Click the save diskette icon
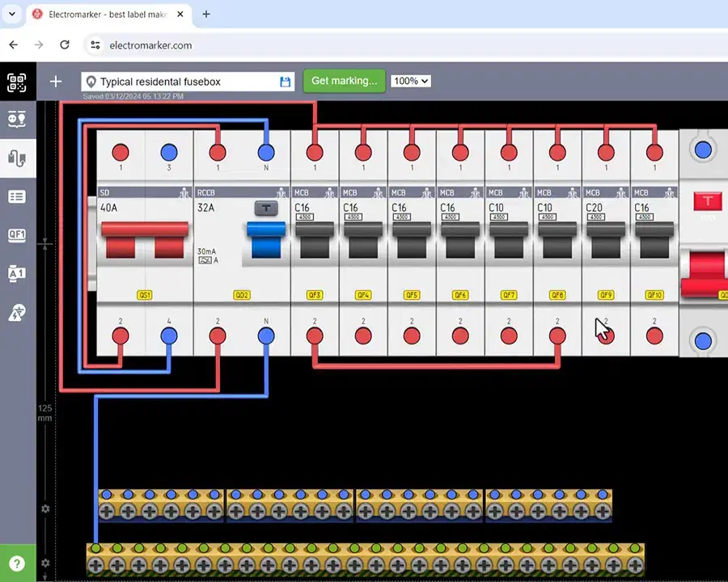Screen dimensions: 728x582 tap(285, 82)
